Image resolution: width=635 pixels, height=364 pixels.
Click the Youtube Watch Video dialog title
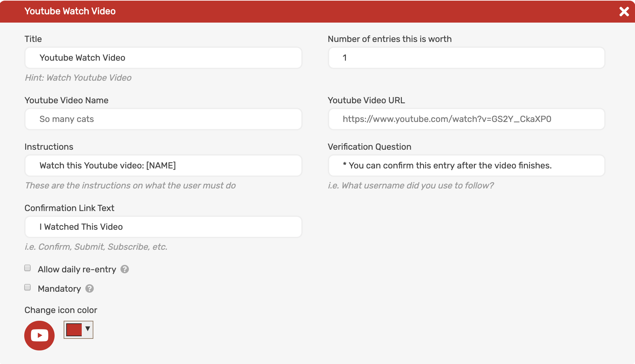point(70,11)
